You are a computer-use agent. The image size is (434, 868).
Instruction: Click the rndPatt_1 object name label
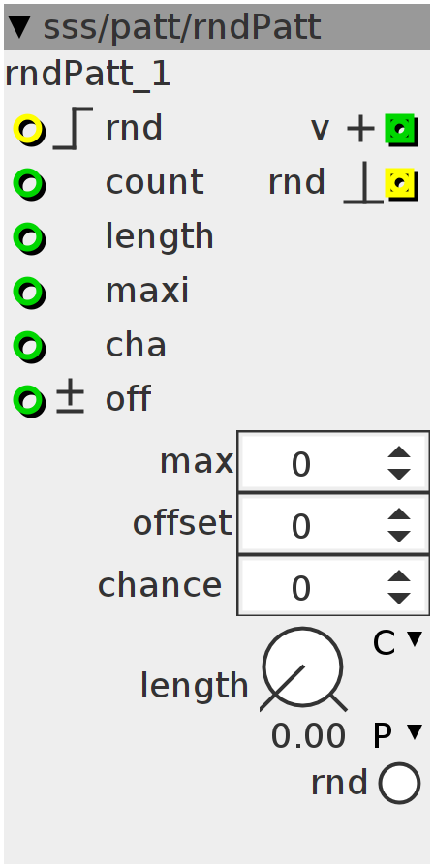[x=87, y=75]
